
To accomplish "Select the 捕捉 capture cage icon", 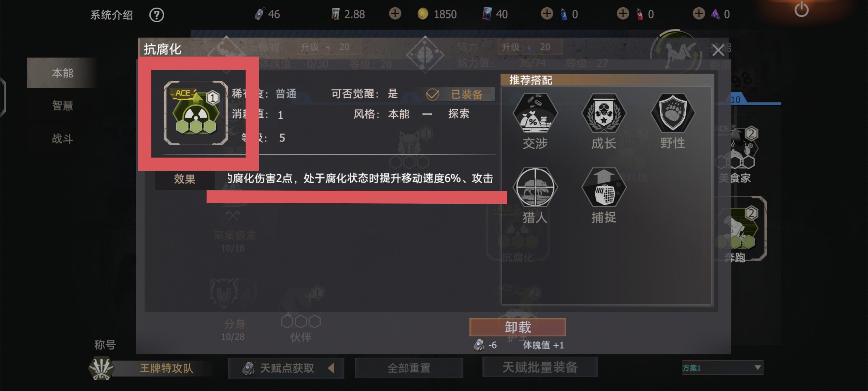I will (604, 187).
